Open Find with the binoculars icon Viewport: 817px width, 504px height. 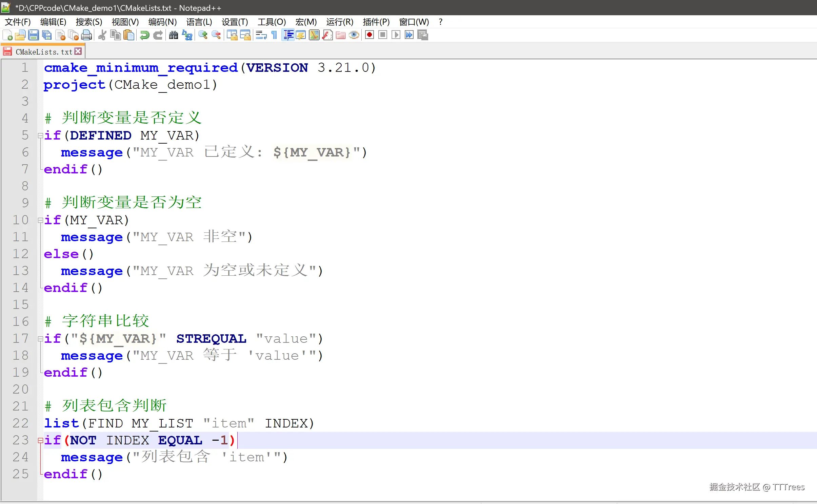[x=174, y=35]
